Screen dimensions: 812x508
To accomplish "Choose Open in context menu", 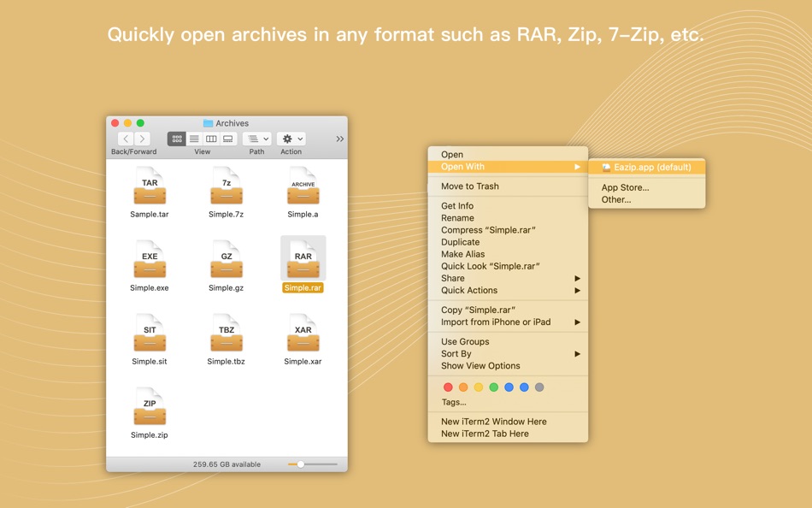I will point(508,155).
